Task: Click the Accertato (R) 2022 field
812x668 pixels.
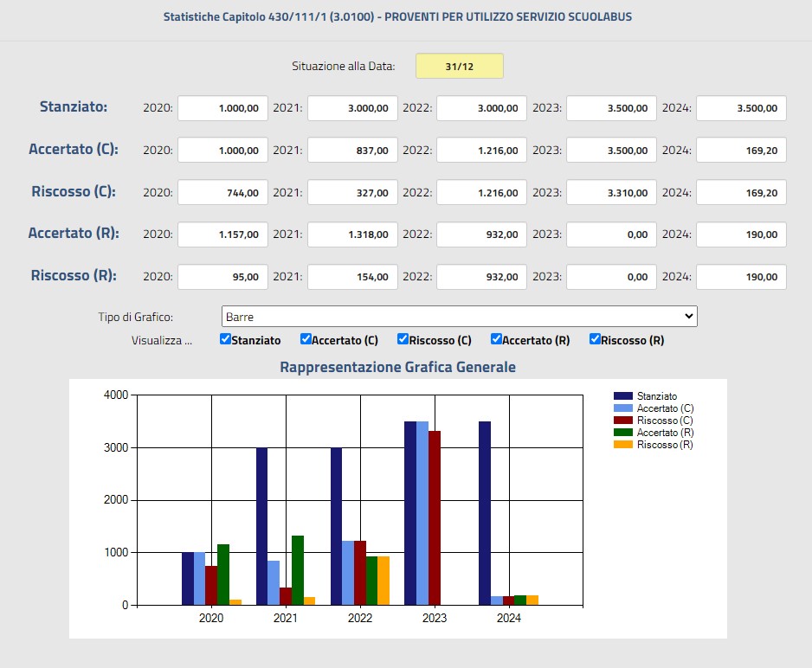Action: point(481,234)
